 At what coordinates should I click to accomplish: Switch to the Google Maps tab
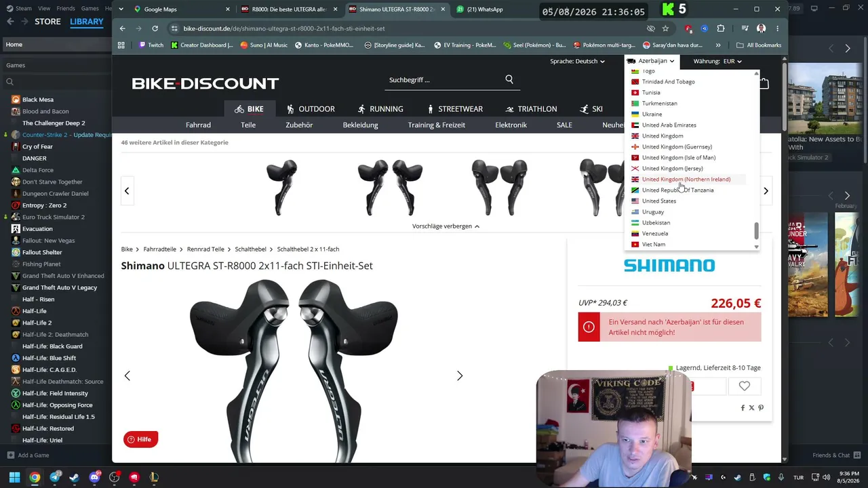click(x=183, y=9)
